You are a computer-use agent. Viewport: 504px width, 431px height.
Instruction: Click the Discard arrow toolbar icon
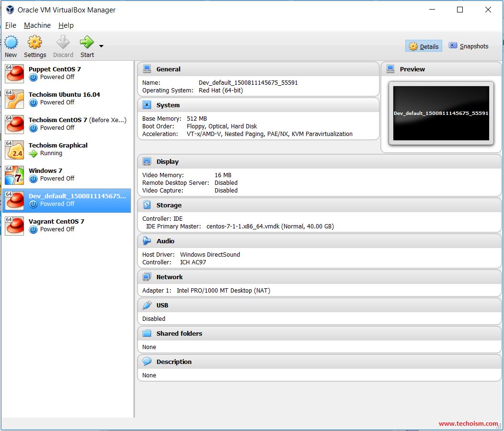click(63, 43)
